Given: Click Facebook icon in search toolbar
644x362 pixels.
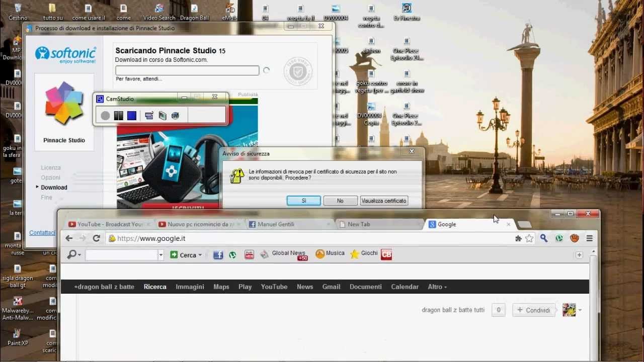Looking at the screenshot, I should click(218, 255).
